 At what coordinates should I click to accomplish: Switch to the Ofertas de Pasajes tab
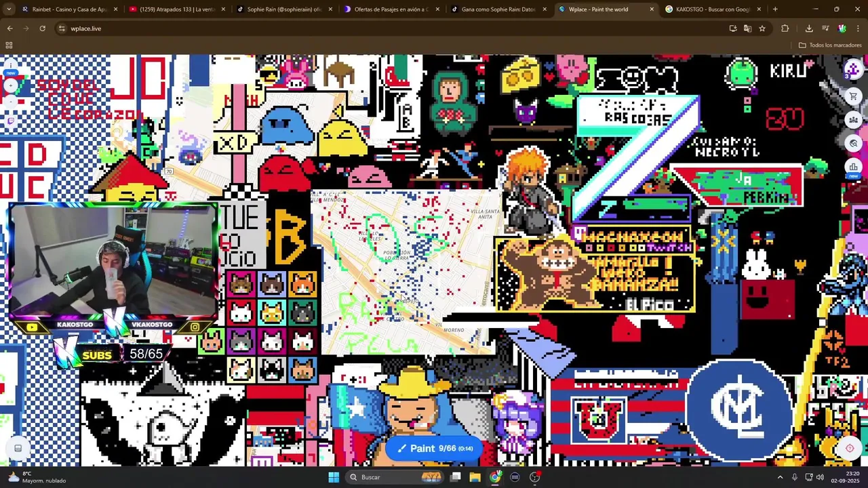point(391,9)
